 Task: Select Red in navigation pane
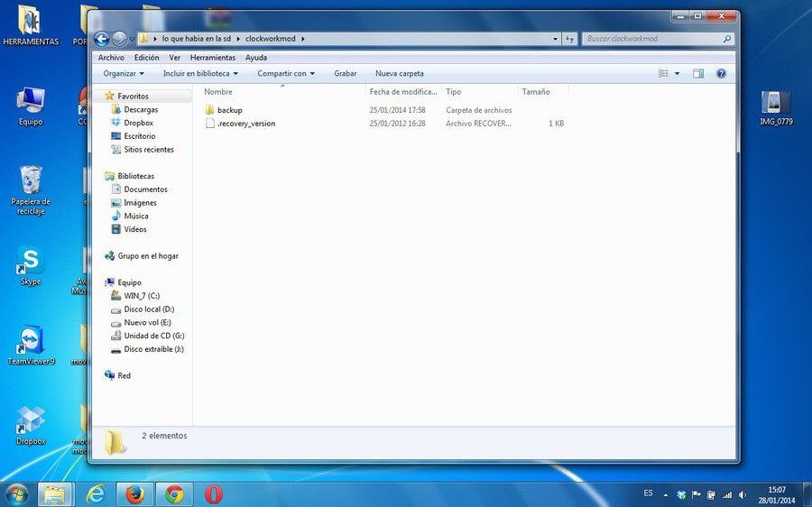124,375
